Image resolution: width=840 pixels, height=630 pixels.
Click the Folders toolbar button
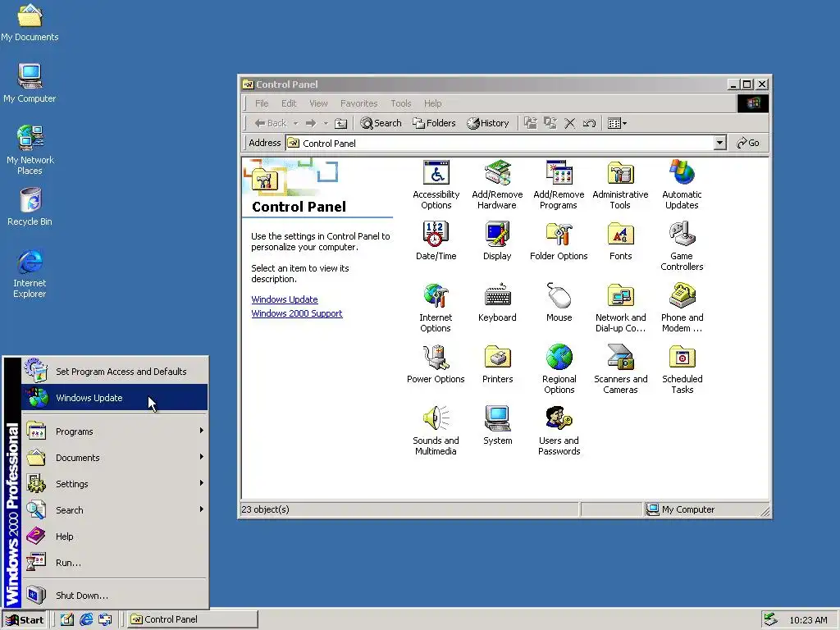pos(434,123)
